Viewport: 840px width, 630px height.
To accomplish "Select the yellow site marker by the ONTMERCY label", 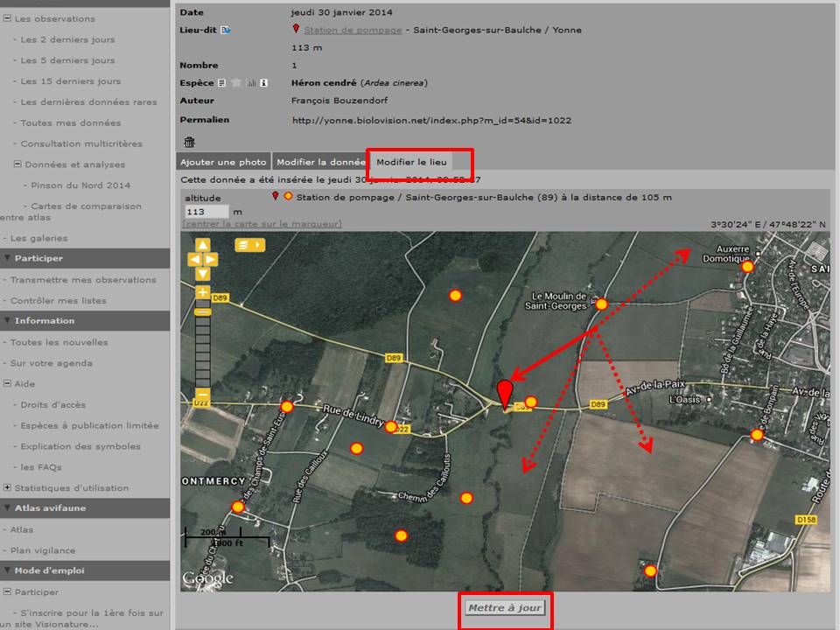I will tap(238, 507).
